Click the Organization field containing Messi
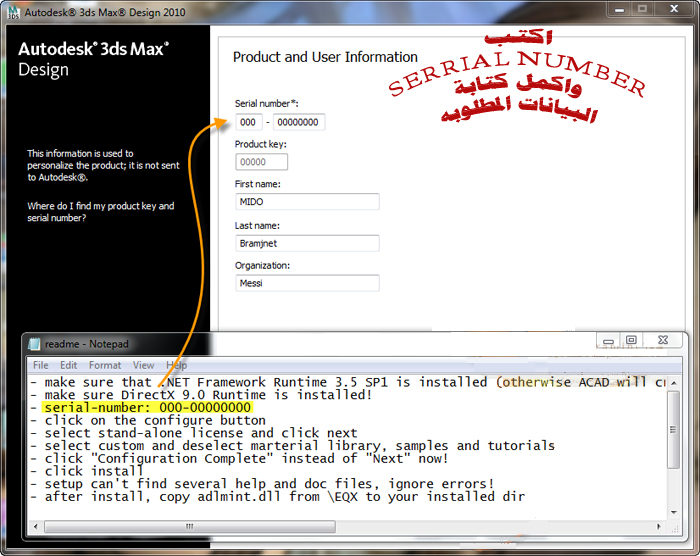The width and height of the screenshot is (700, 556). coord(306,284)
